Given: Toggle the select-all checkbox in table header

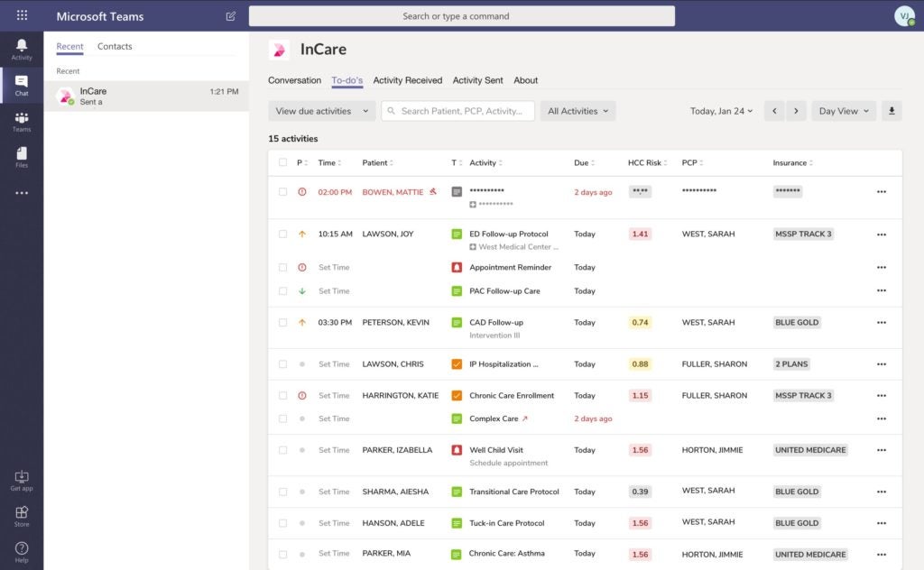Looking at the screenshot, I should 282,163.
